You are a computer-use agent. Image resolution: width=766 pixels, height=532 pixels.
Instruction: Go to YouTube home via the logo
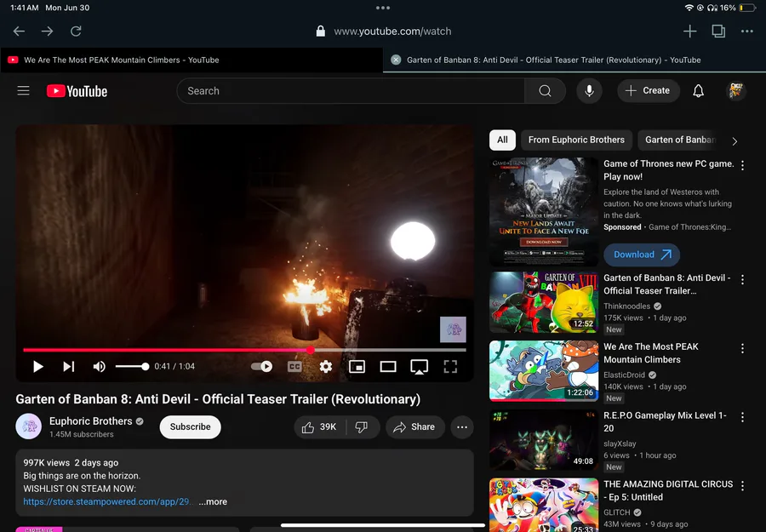(77, 91)
